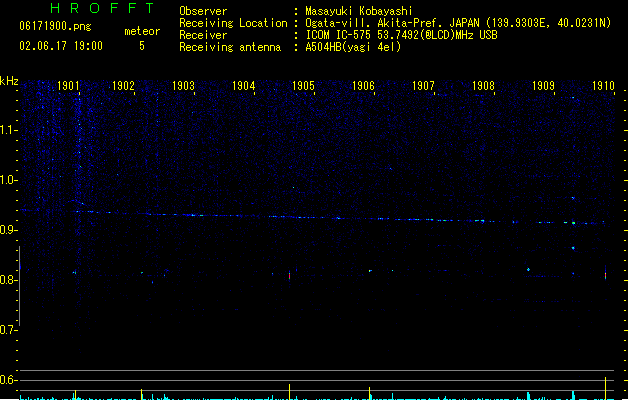This screenshot has height=400, width=629.
Task: Click the 0.7 kHz axis label
Action: coord(8,330)
